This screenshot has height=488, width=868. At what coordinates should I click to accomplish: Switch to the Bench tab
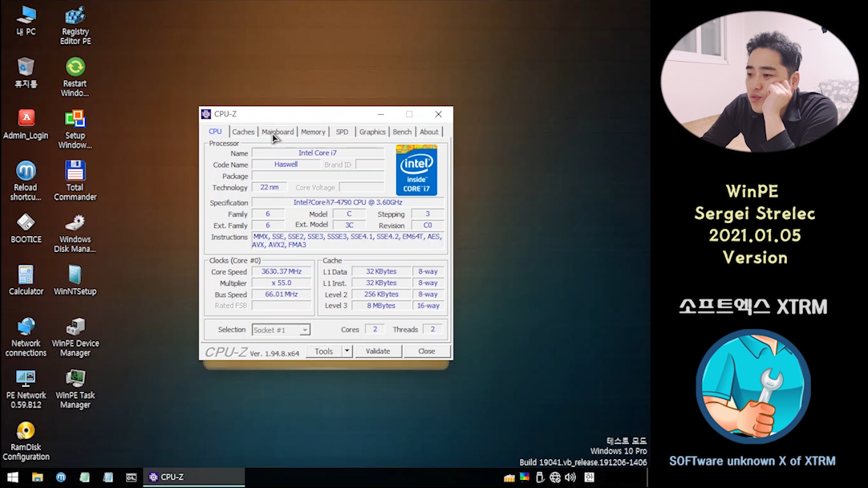coord(403,132)
